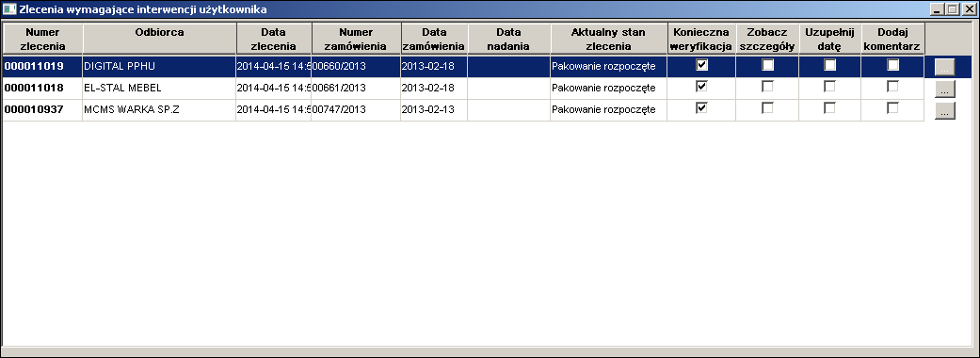Select the MCMS WARKA SP.Z recipient cell
980x358 pixels.
coord(159,109)
